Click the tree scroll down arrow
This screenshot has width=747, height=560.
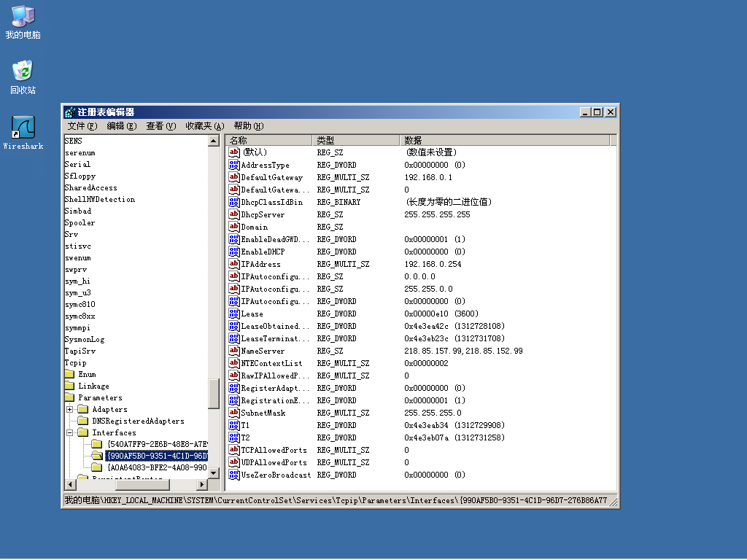[x=214, y=472]
